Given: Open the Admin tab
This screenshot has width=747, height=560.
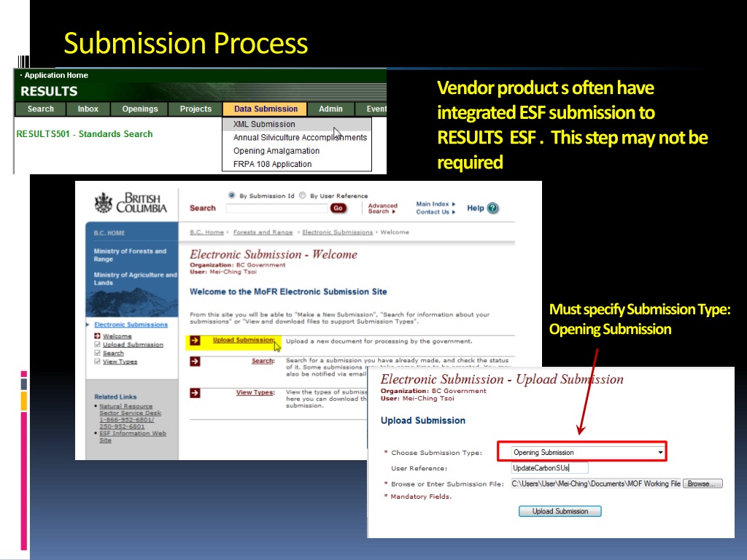Looking at the screenshot, I should pos(330,109).
